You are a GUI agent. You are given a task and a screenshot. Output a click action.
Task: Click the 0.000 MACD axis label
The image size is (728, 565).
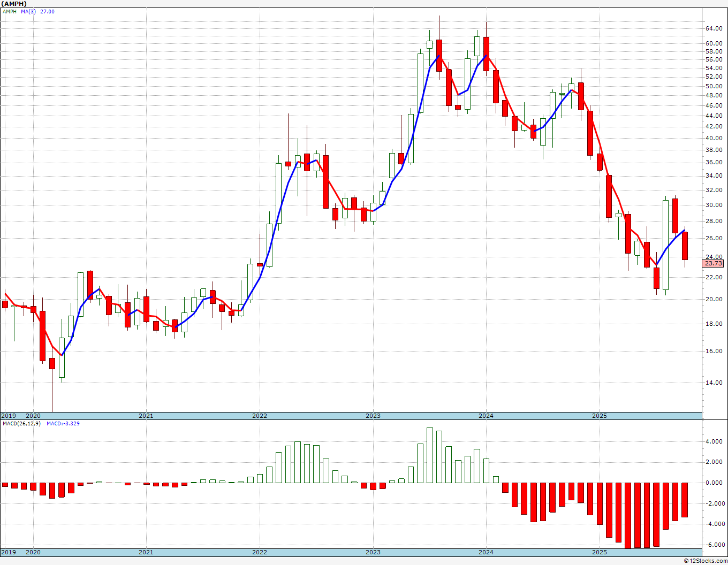(714, 483)
